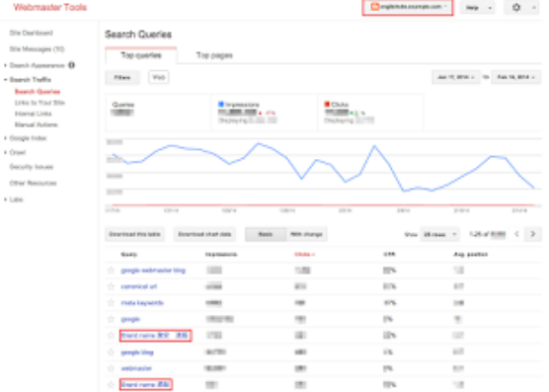
Task: Go to the next page of results
Action: [x=533, y=234]
